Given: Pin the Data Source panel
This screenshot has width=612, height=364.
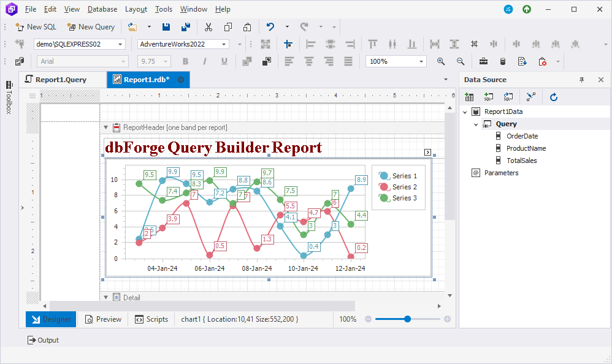Looking at the screenshot, I should click(x=581, y=80).
